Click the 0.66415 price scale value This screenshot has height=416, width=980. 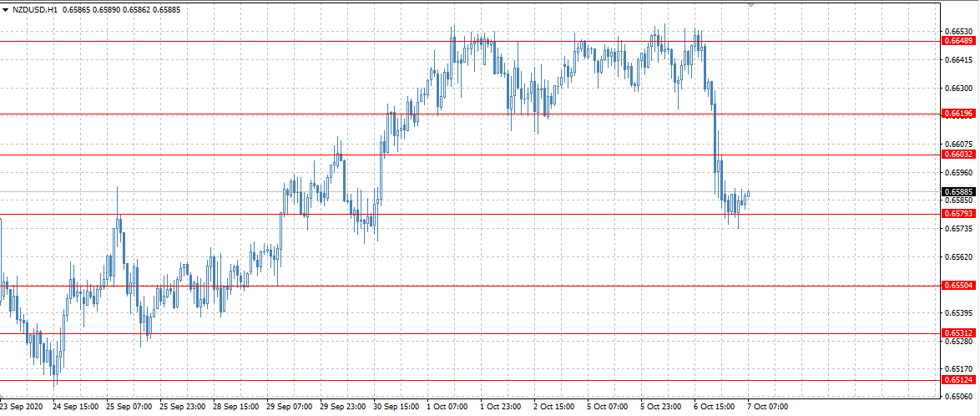click(958, 60)
